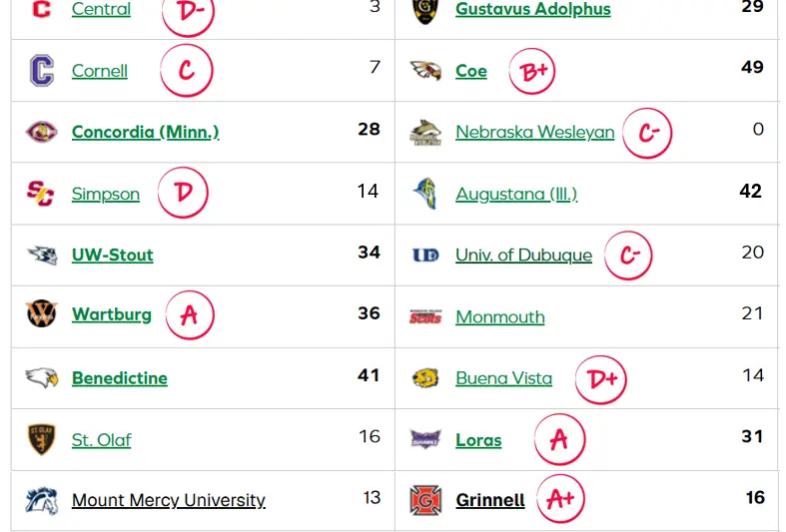
Task: Click the Mount Mercy mustang logo
Action: pyautogui.click(x=42, y=500)
